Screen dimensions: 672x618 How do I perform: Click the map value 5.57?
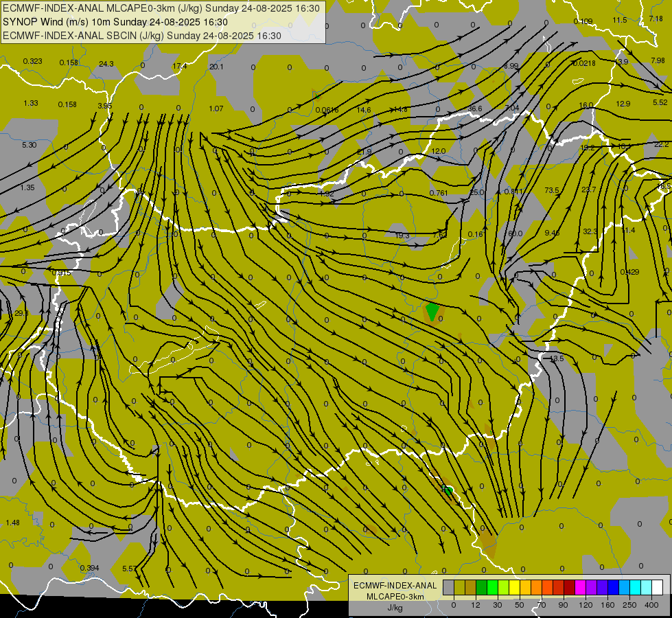pos(130,569)
